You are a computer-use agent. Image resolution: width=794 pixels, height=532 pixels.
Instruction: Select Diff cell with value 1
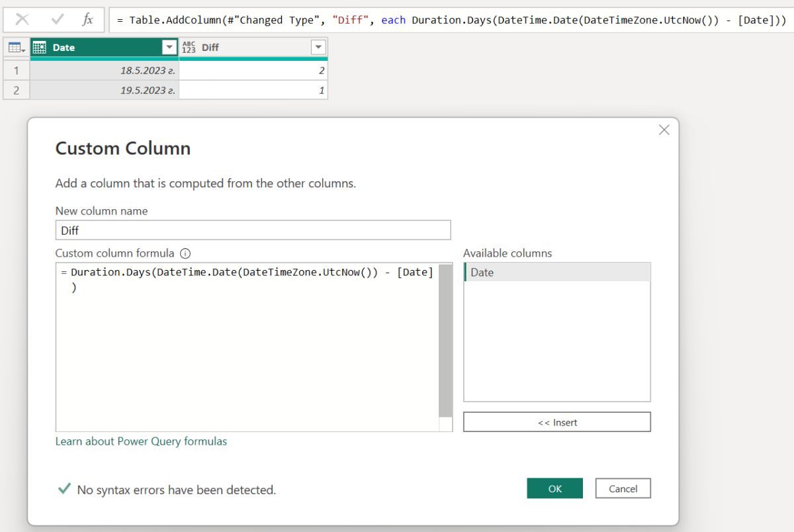point(253,90)
